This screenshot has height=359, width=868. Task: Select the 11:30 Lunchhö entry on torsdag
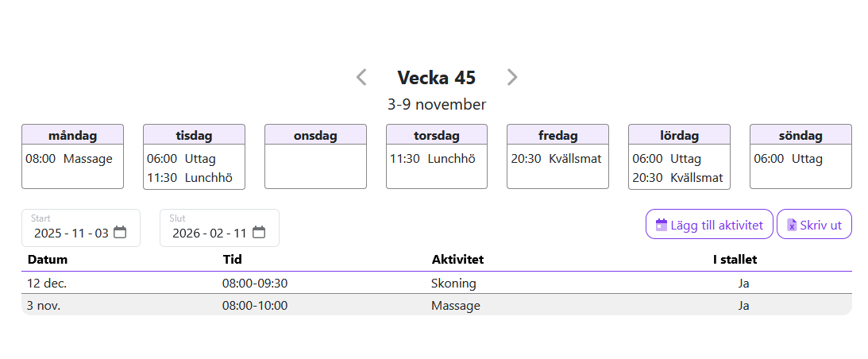pyautogui.click(x=432, y=159)
